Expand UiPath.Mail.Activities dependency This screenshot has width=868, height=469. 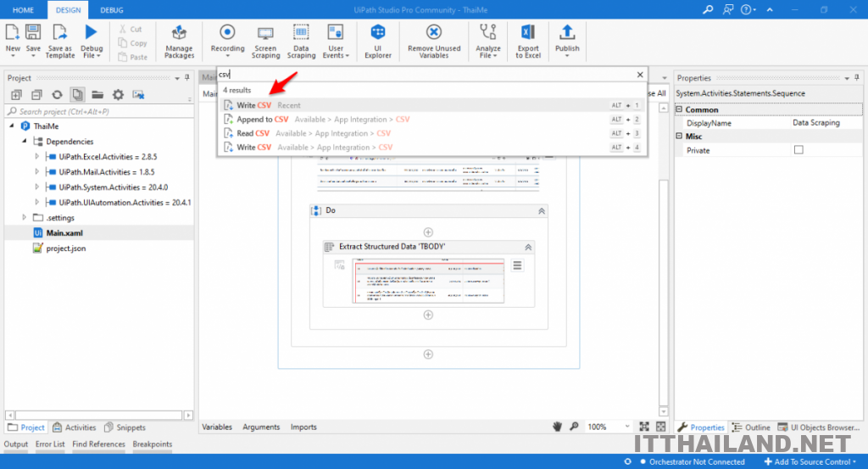point(37,171)
